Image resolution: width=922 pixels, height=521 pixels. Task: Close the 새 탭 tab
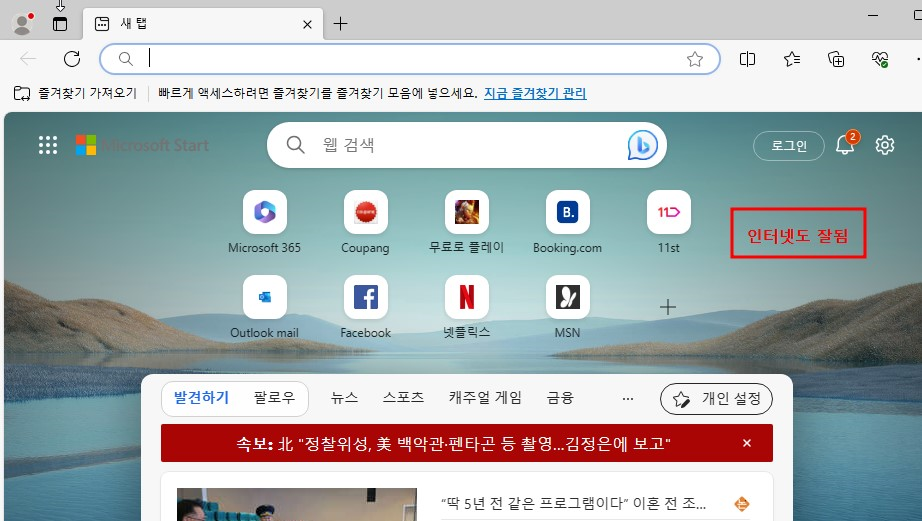coord(307,24)
